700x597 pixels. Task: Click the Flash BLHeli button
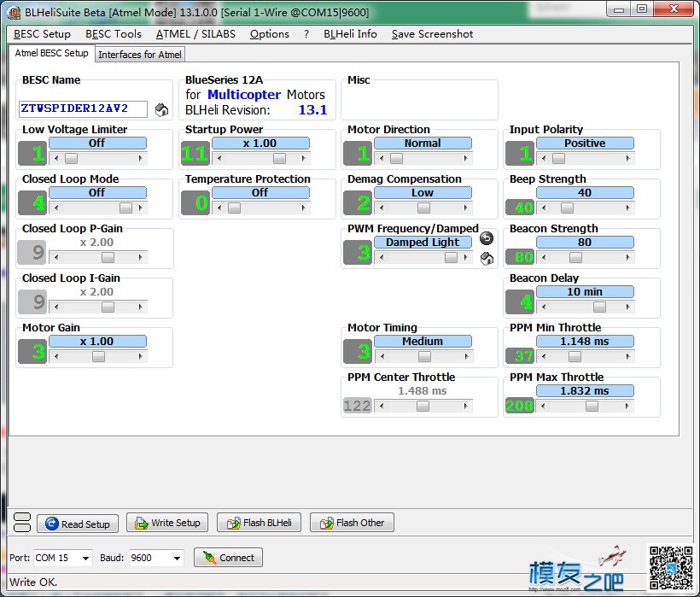(x=259, y=523)
